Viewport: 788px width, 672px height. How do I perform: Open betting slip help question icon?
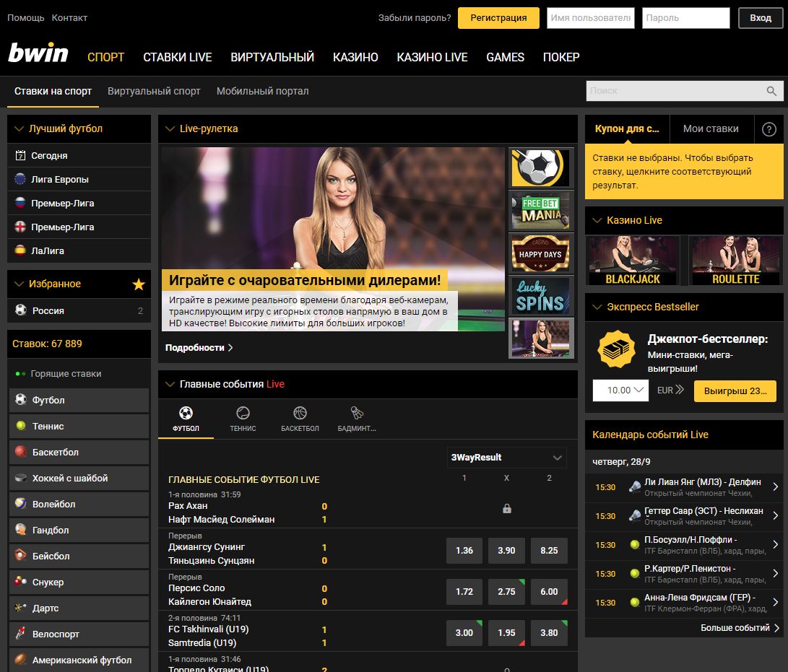(769, 129)
